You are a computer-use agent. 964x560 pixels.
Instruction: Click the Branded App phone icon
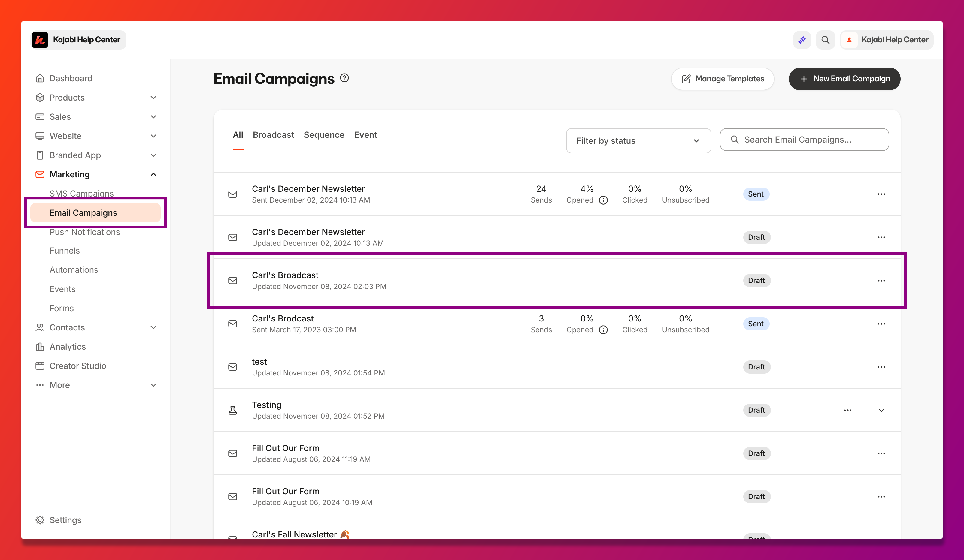coord(40,155)
